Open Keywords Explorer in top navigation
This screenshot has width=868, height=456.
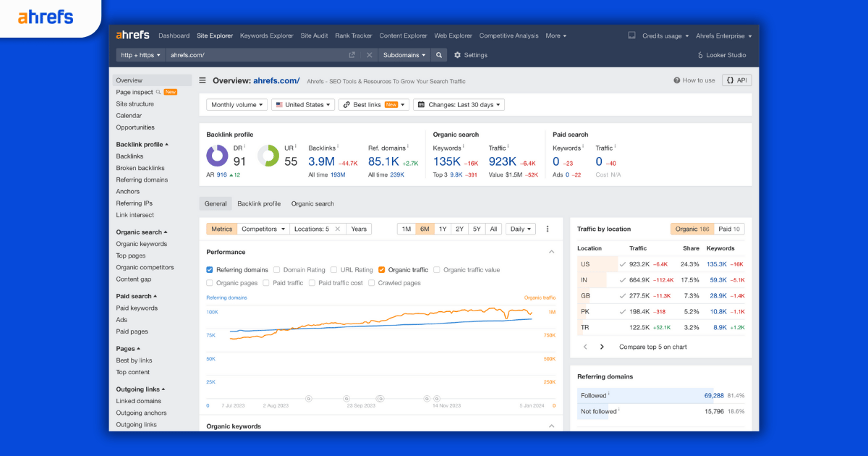[267, 35]
